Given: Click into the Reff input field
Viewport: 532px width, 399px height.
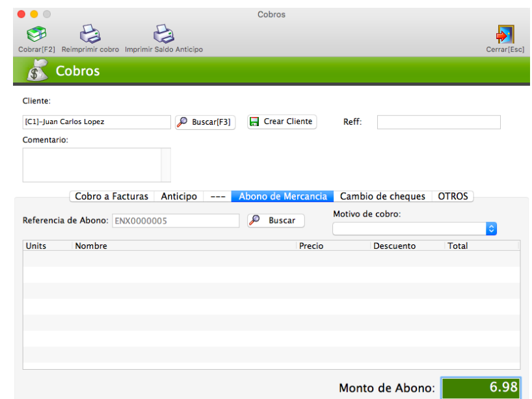Looking at the screenshot, I should pyautogui.click(x=439, y=122).
